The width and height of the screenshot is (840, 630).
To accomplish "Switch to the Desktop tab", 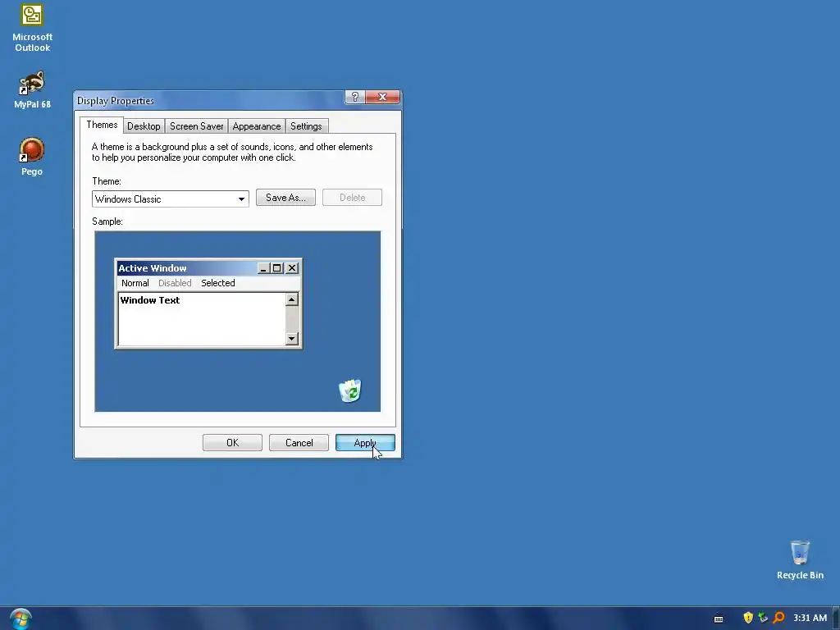I will click(x=144, y=126).
